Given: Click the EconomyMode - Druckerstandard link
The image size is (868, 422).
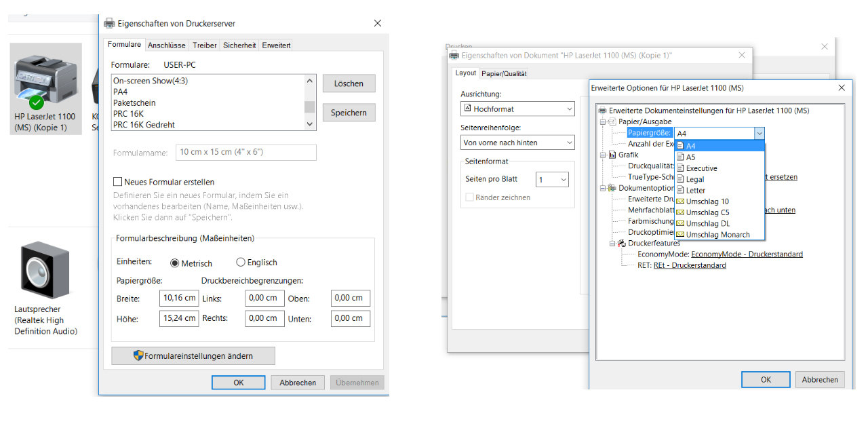Looking at the screenshot, I should tap(747, 254).
